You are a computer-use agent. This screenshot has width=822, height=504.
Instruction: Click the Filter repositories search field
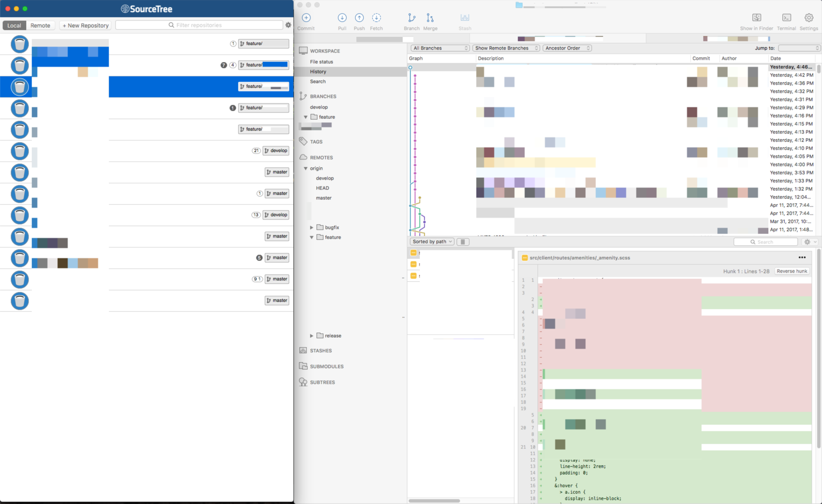(x=199, y=25)
